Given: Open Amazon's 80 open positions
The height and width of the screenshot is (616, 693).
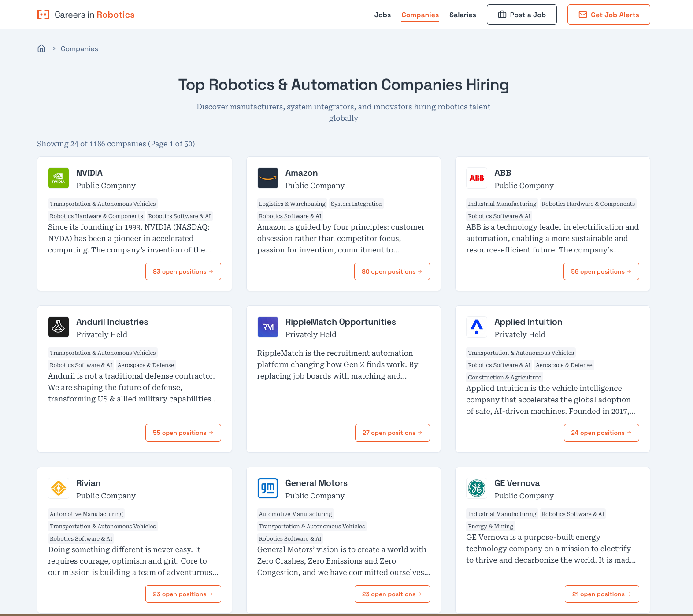Looking at the screenshot, I should point(392,271).
